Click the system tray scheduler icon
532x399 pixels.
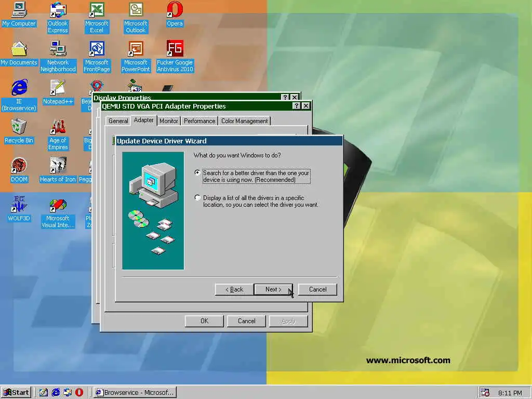pyautogui.click(x=485, y=393)
